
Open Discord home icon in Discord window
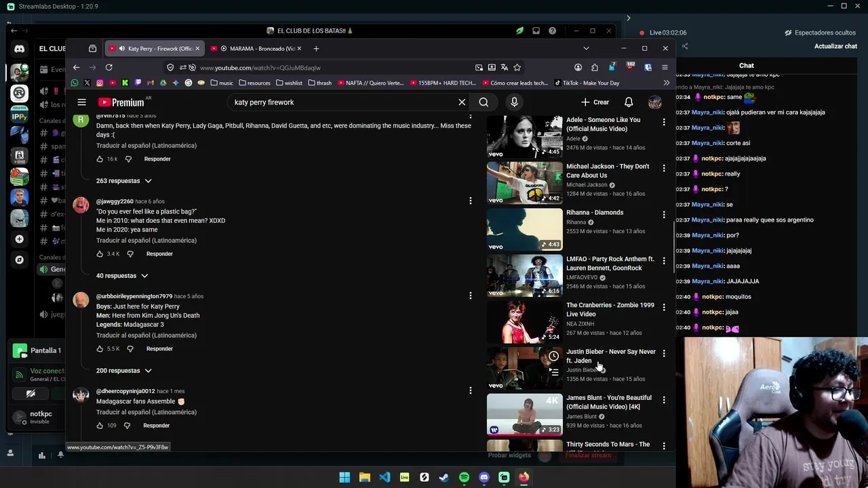pos(19,49)
